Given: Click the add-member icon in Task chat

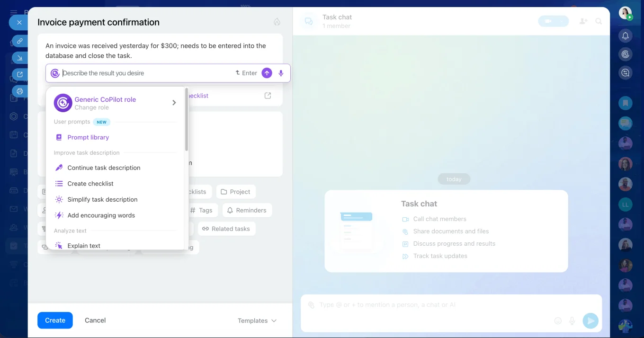Looking at the screenshot, I should (x=583, y=21).
